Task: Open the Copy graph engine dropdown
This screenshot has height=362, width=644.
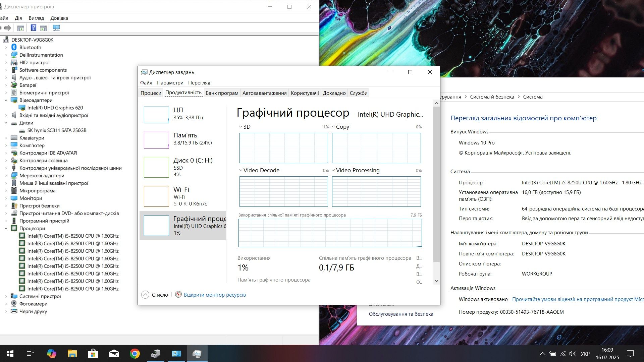Action: click(x=333, y=127)
